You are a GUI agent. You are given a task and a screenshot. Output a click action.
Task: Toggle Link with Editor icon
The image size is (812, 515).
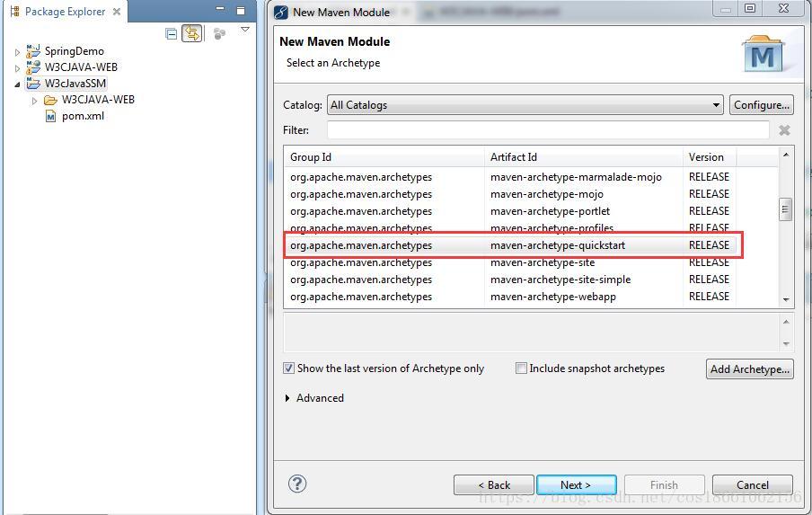pos(191,33)
